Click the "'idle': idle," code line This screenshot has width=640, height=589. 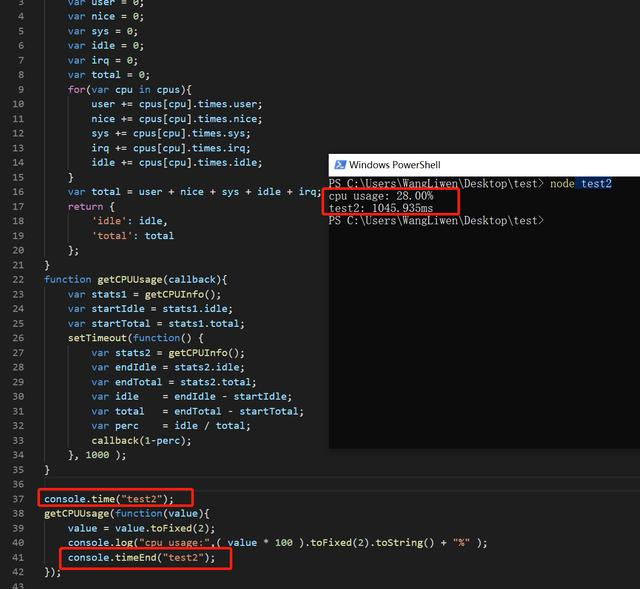(129, 221)
